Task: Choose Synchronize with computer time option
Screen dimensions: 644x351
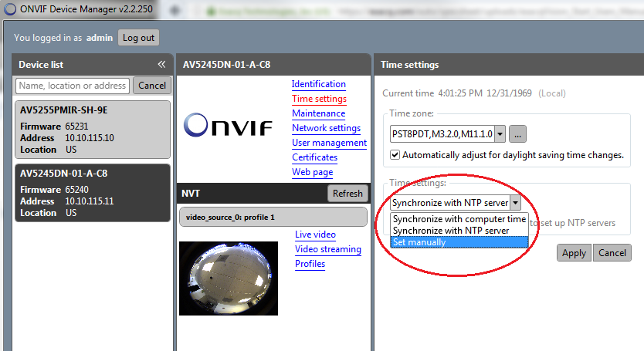Action: coord(459,219)
